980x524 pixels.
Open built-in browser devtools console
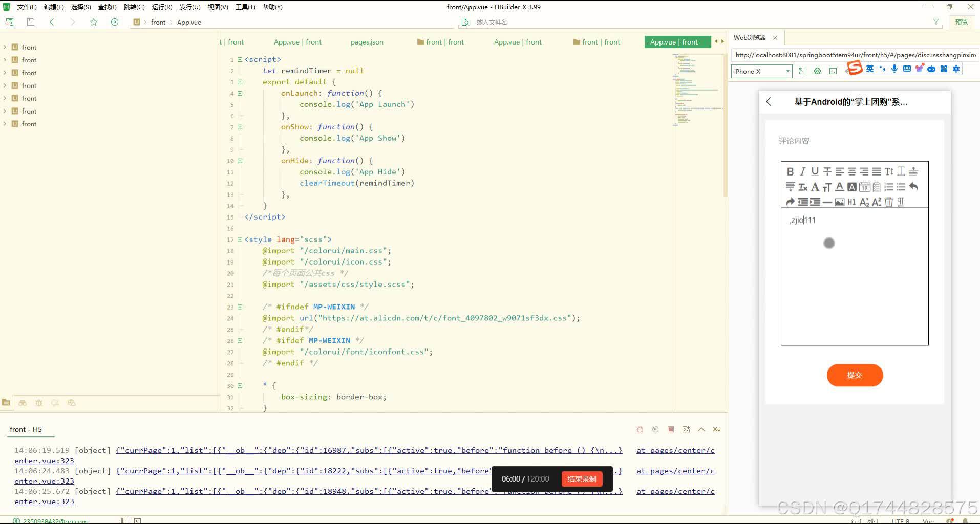pyautogui.click(x=833, y=71)
